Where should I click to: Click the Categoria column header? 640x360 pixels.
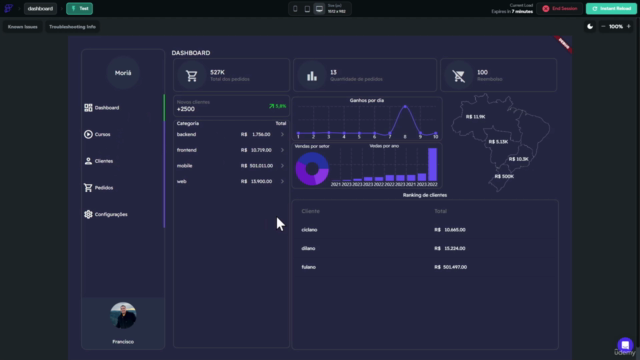coord(188,123)
